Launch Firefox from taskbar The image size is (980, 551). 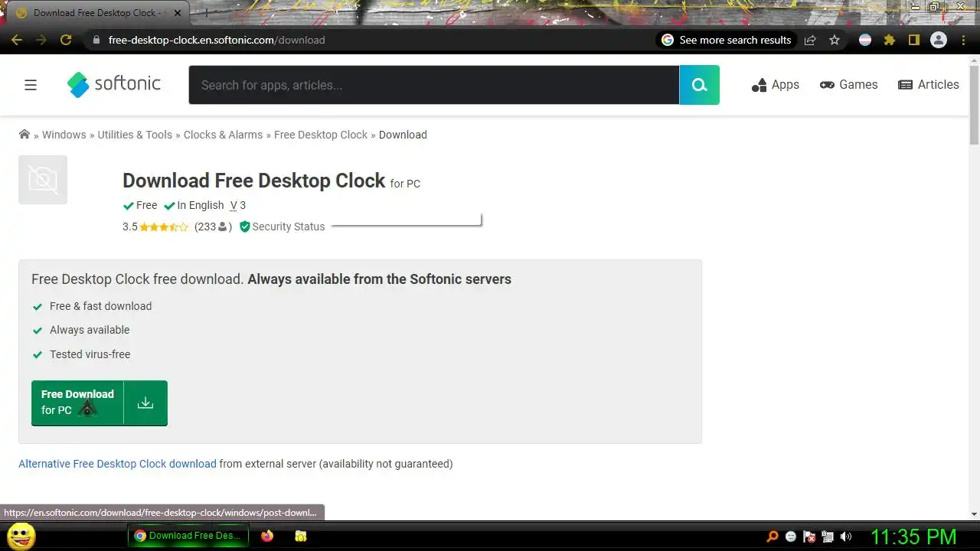[x=266, y=536]
